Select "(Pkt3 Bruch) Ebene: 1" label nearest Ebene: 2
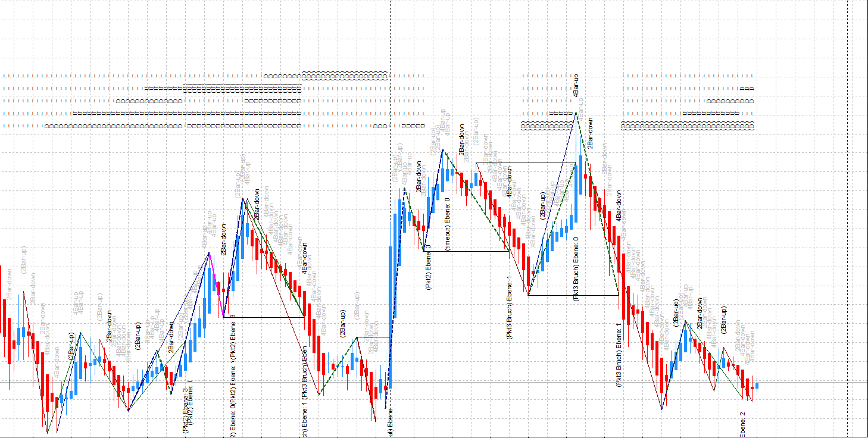 pos(619,355)
